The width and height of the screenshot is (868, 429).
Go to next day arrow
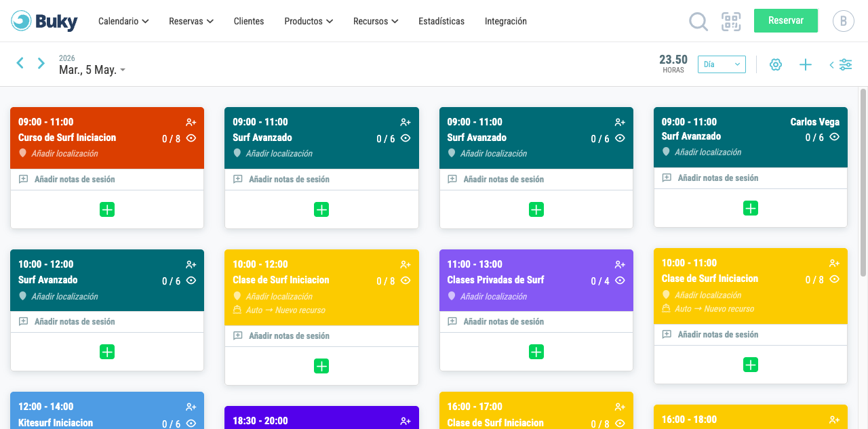click(x=41, y=63)
